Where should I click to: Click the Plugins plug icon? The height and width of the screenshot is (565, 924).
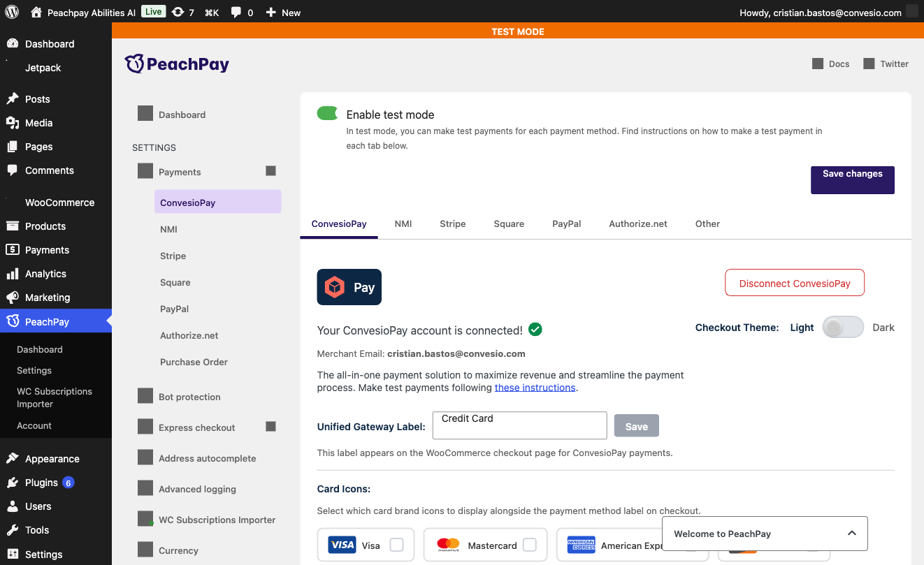(13, 482)
